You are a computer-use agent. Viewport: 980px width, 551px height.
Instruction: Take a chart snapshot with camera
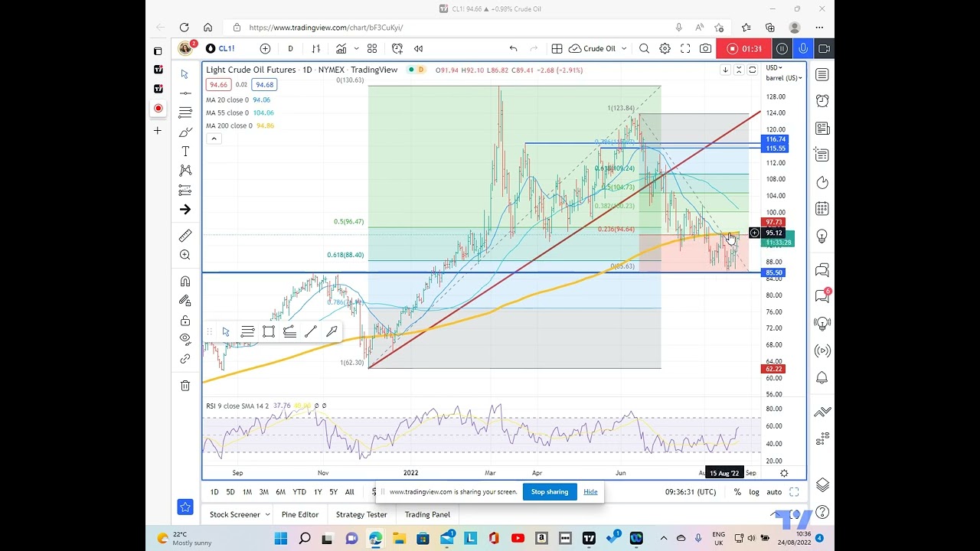click(706, 48)
